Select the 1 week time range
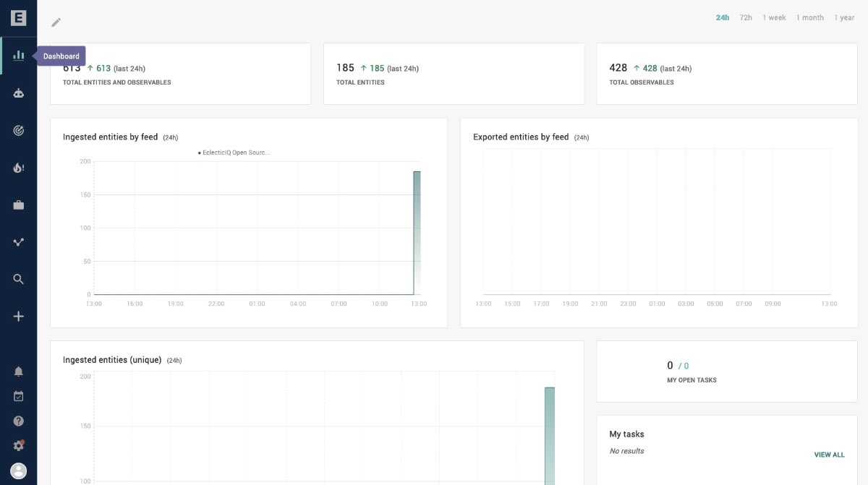868x485 pixels. click(774, 17)
